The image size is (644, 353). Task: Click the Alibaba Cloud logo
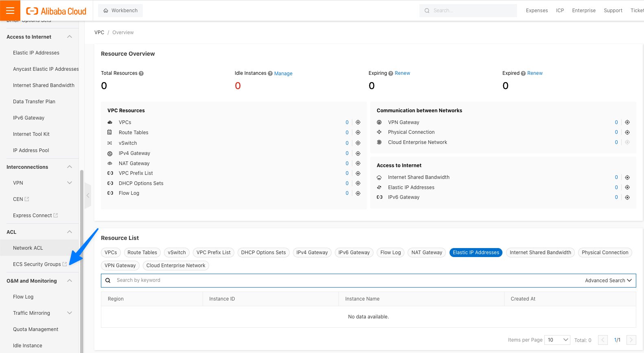tap(56, 11)
